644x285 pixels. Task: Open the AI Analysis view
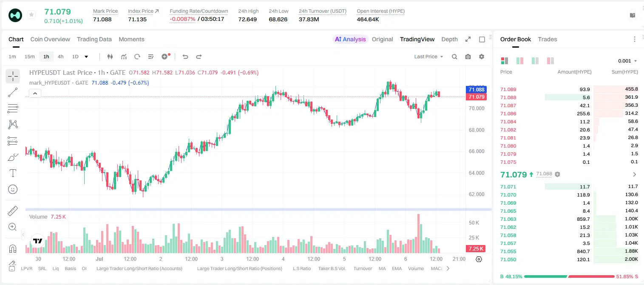point(350,39)
